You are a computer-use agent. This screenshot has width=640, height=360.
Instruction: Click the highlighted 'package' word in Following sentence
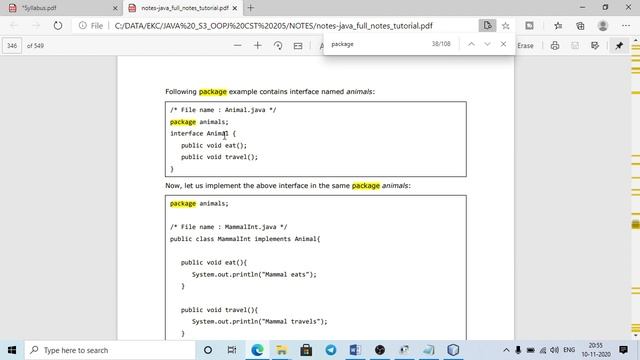(213, 92)
